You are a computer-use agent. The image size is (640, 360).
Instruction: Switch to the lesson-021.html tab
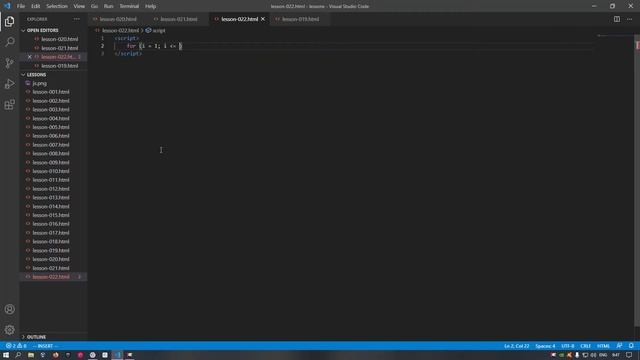(x=178, y=19)
